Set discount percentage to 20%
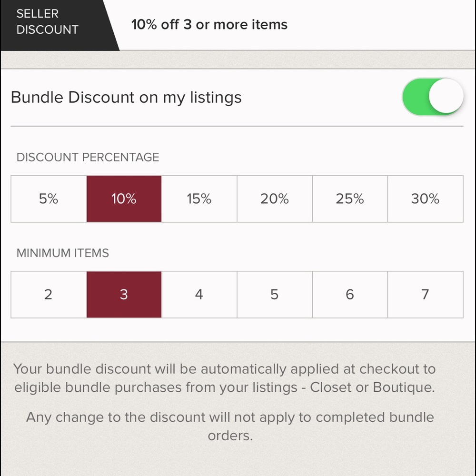The height and width of the screenshot is (476, 476). [x=275, y=198]
